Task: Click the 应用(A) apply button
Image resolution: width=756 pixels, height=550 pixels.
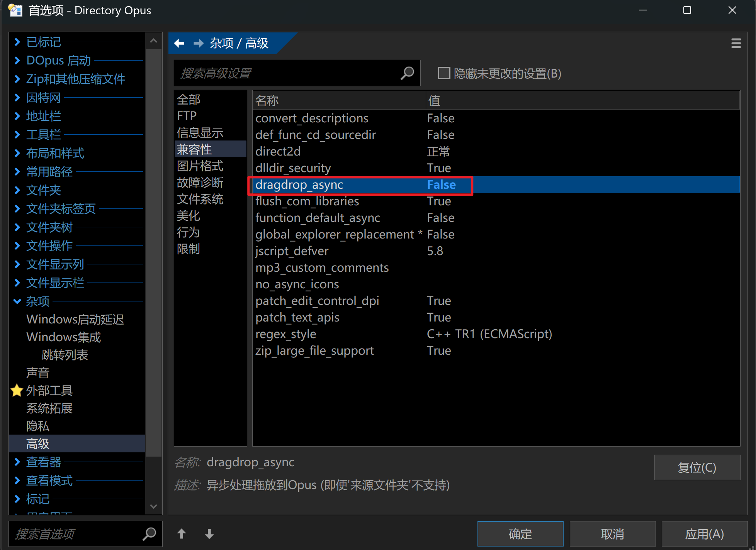Action: (x=704, y=534)
